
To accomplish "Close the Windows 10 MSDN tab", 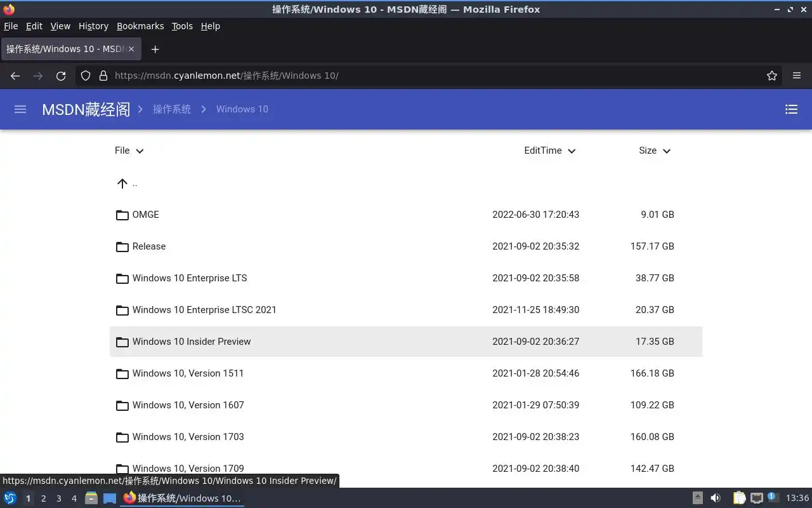I will point(131,49).
